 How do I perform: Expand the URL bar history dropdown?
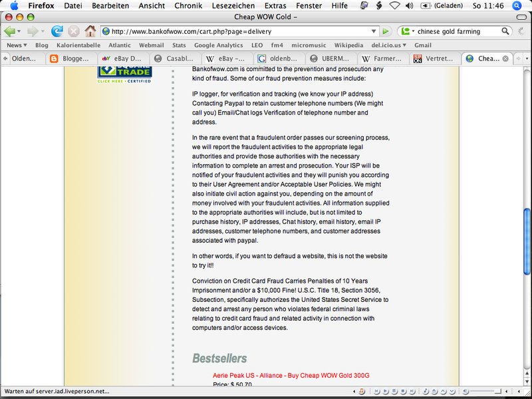pyautogui.click(x=374, y=31)
